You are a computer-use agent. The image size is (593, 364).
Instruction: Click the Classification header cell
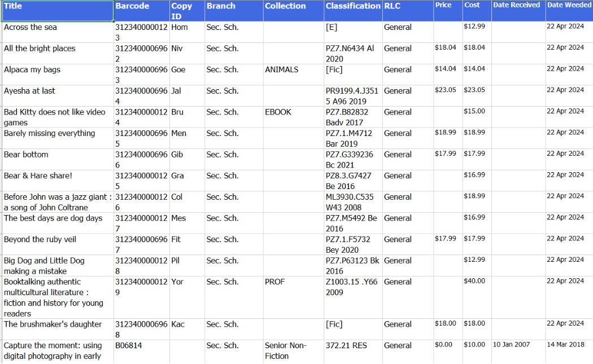tap(353, 11)
